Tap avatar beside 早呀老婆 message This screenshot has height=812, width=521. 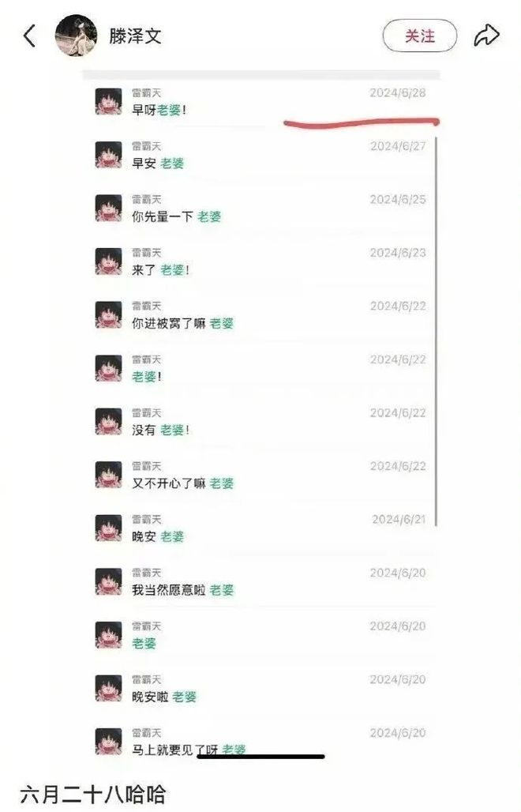109,101
